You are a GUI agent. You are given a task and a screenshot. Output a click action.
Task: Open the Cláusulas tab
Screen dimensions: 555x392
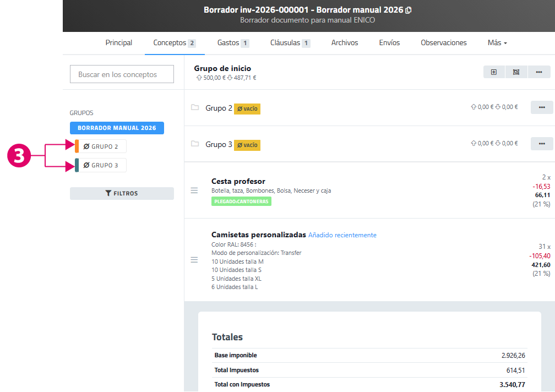(290, 43)
